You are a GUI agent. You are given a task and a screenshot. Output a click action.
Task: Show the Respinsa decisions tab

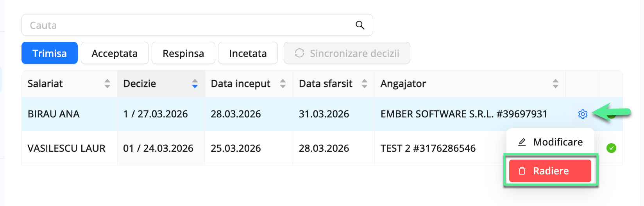coord(183,53)
